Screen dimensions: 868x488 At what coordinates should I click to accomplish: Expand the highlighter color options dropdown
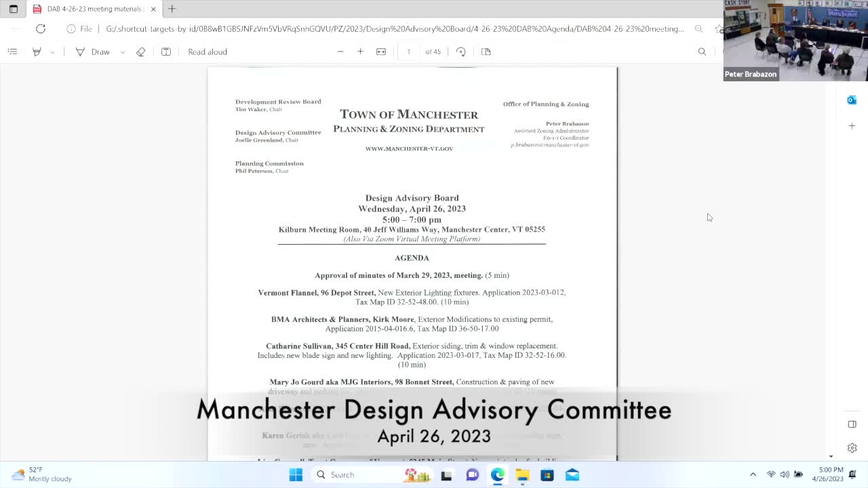tap(52, 52)
